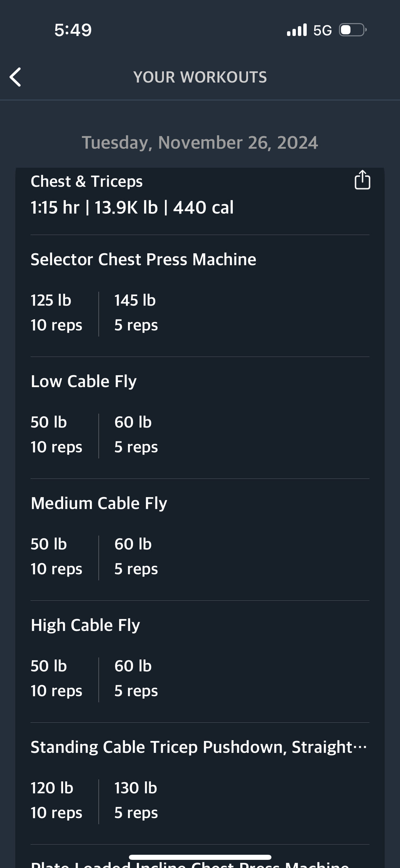Select the 125 lb chest press set

click(x=56, y=312)
